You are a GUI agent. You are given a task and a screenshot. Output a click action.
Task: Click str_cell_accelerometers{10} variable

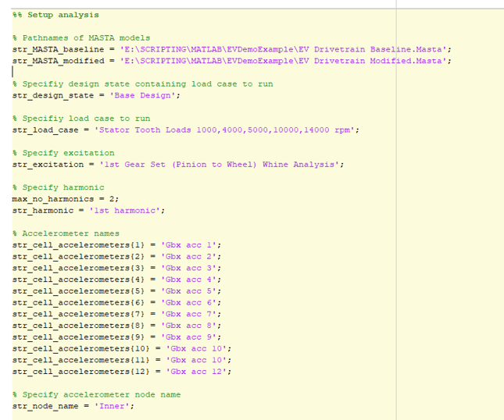(x=81, y=349)
